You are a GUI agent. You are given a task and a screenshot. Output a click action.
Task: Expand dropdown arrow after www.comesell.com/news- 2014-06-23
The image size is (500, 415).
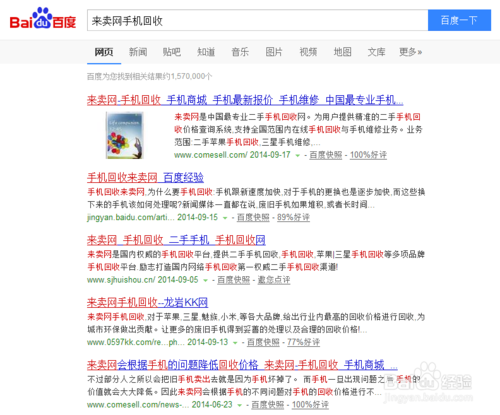[239, 405]
